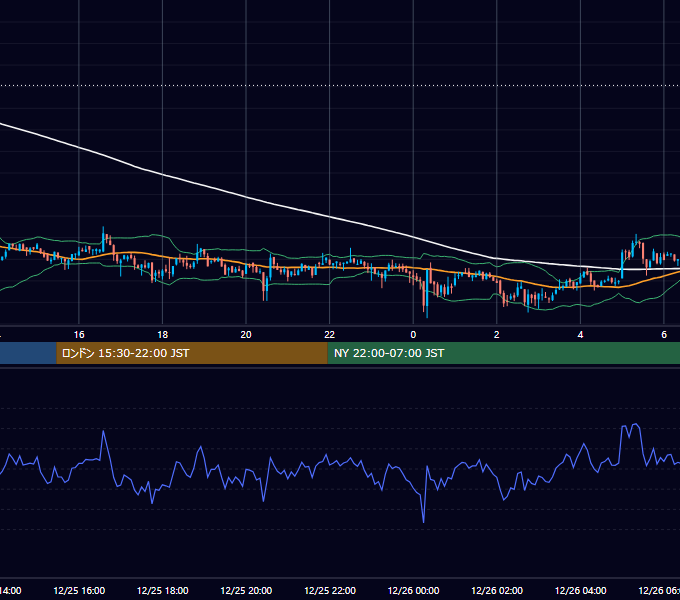The height and width of the screenshot is (600, 680).
Task: Click the 12/25 16:00 date label
Action: [x=79, y=590]
